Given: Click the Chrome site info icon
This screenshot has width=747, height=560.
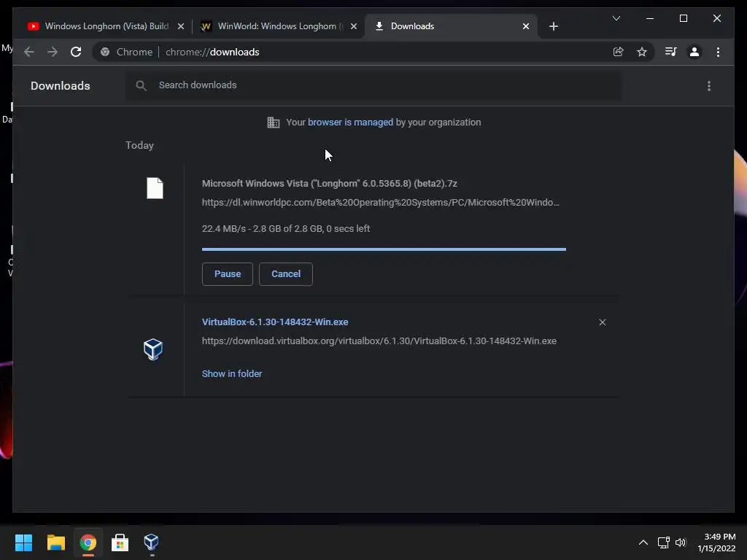Looking at the screenshot, I should [105, 52].
